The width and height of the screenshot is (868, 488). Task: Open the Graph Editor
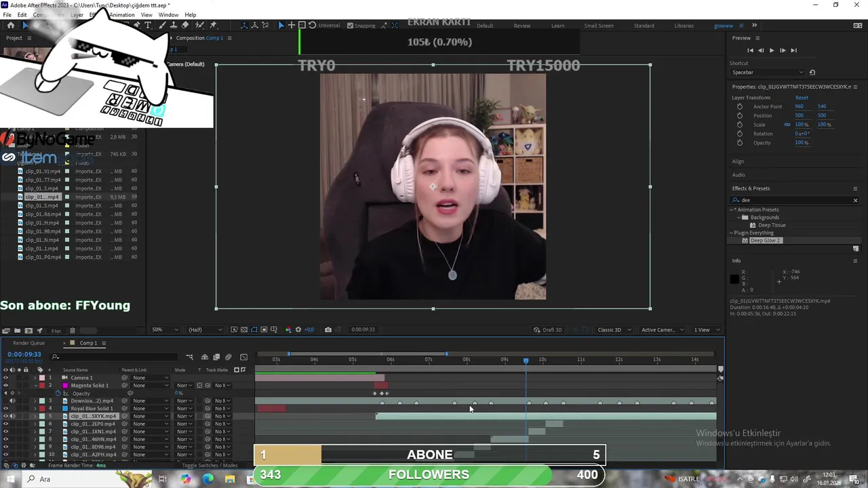pos(243,357)
